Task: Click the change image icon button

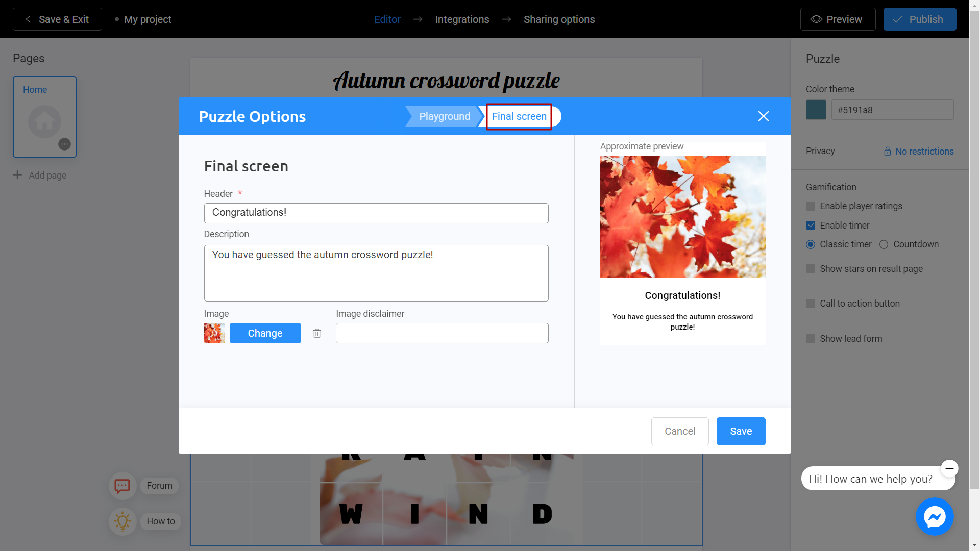Action: coord(264,332)
